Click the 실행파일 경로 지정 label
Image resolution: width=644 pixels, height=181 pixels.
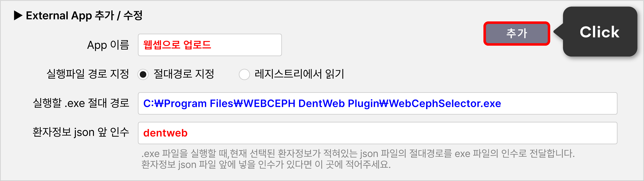(x=88, y=74)
